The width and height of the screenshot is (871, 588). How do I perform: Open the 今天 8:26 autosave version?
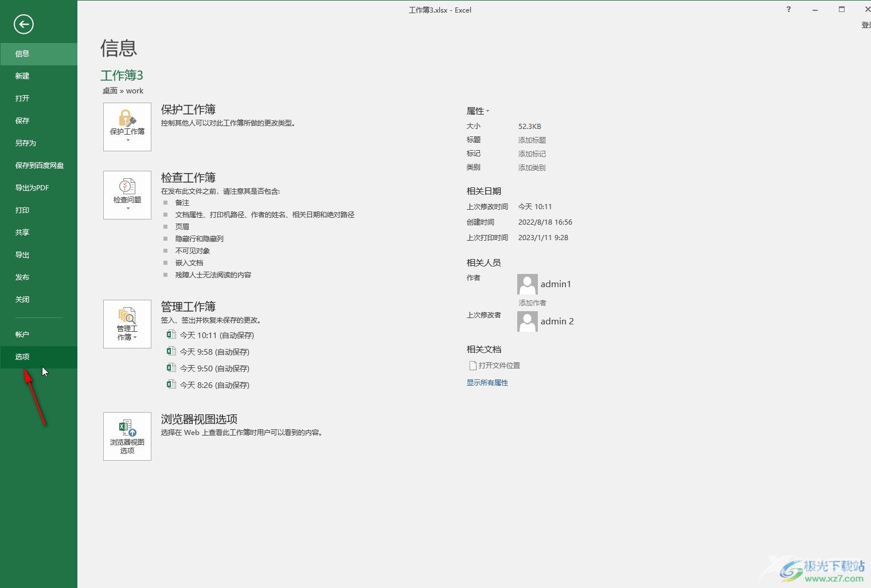tap(214, 385)
